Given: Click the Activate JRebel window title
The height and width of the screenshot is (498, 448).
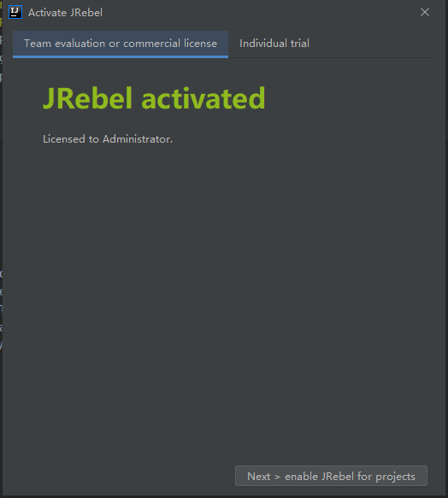Looking at the screenshot, I should pos(65,13).
